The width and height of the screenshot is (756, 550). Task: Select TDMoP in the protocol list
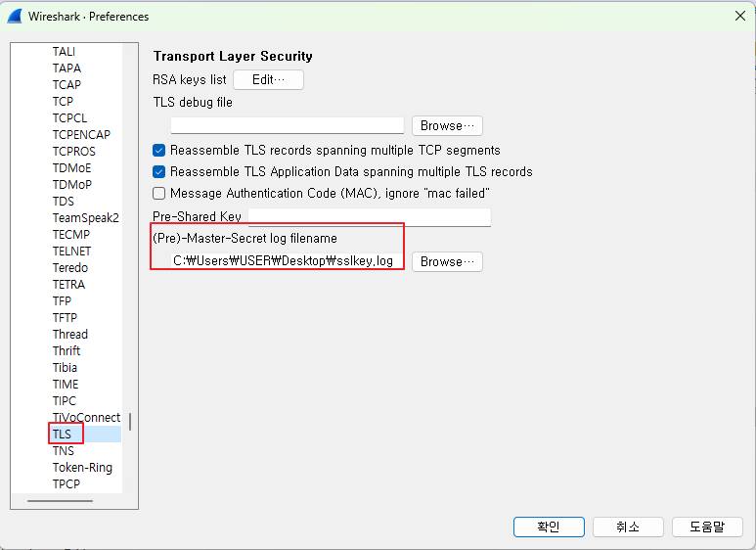coord(71,185)
